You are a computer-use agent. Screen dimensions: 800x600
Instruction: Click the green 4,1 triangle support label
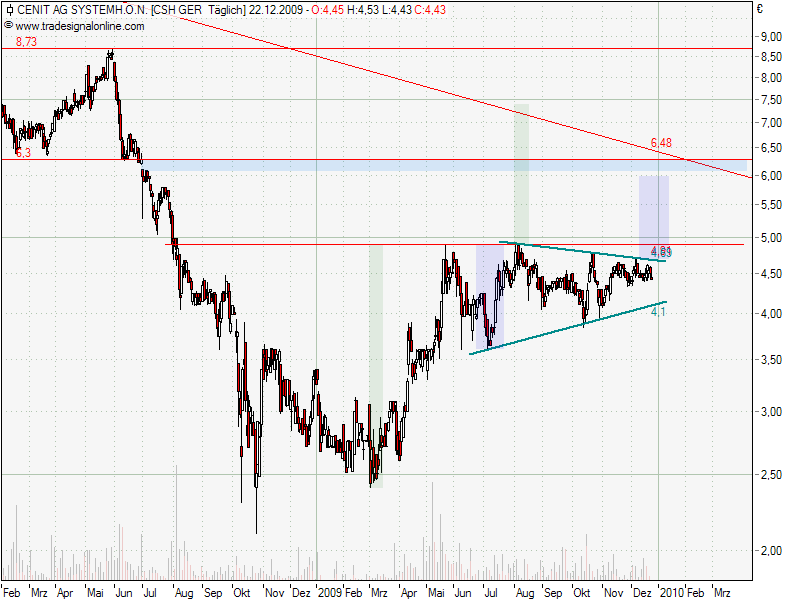click(658, 313)
